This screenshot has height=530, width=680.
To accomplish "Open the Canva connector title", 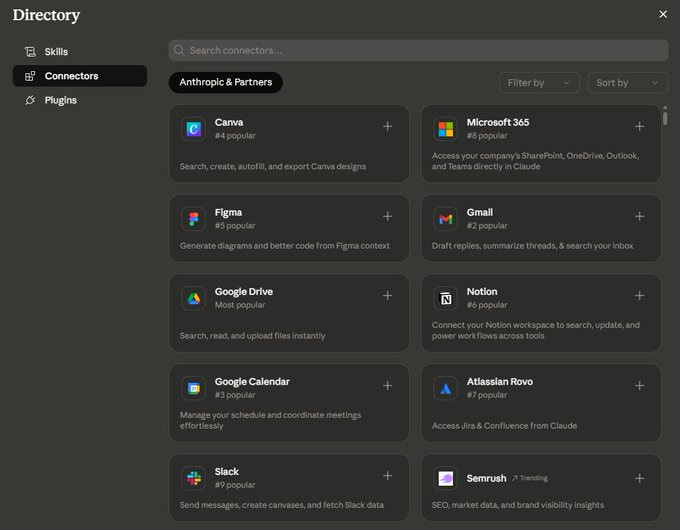I will [229, 122].
